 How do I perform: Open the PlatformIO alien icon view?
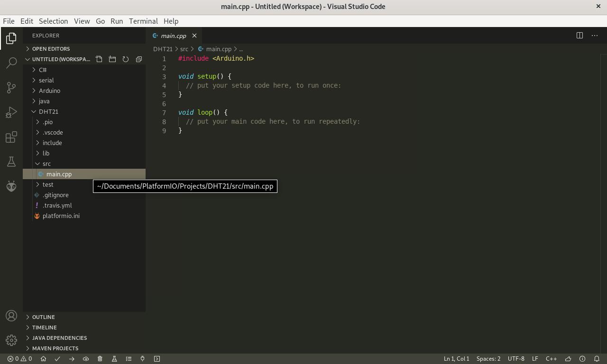11,186
